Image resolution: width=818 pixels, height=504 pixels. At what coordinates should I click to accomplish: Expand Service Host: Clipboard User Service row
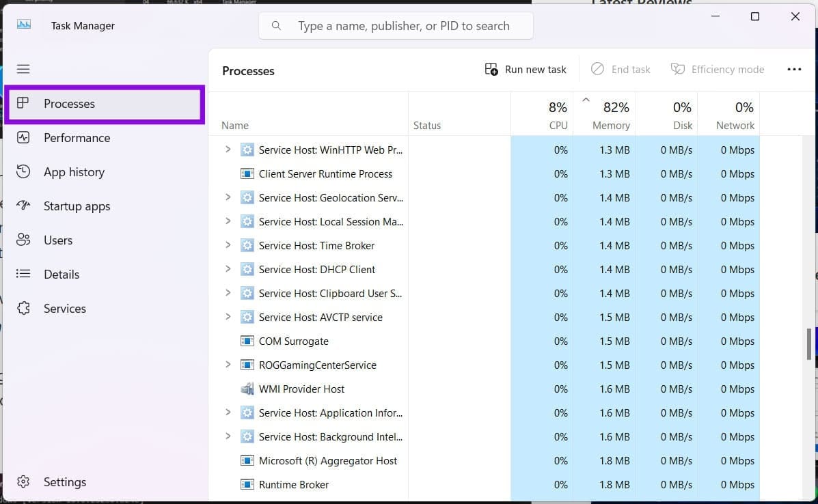click(x=228, y=294)
